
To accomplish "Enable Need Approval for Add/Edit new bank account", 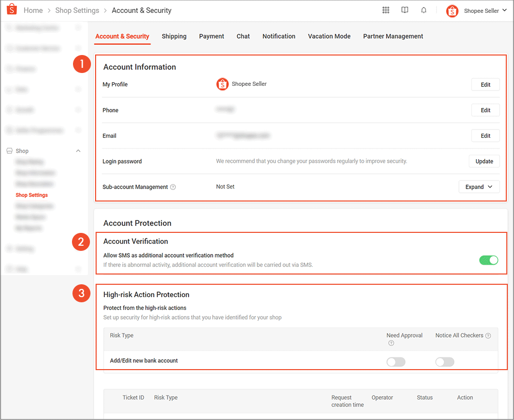I will tap(396, 362).
